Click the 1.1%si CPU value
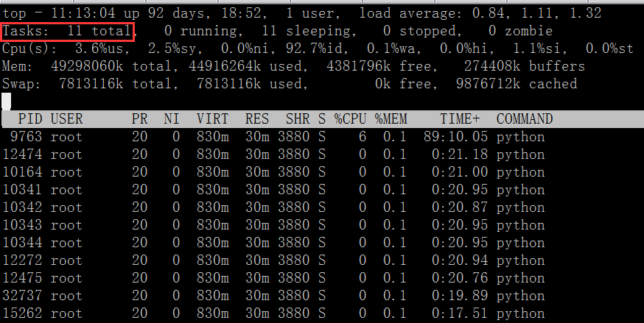 (x=539, y=49)
